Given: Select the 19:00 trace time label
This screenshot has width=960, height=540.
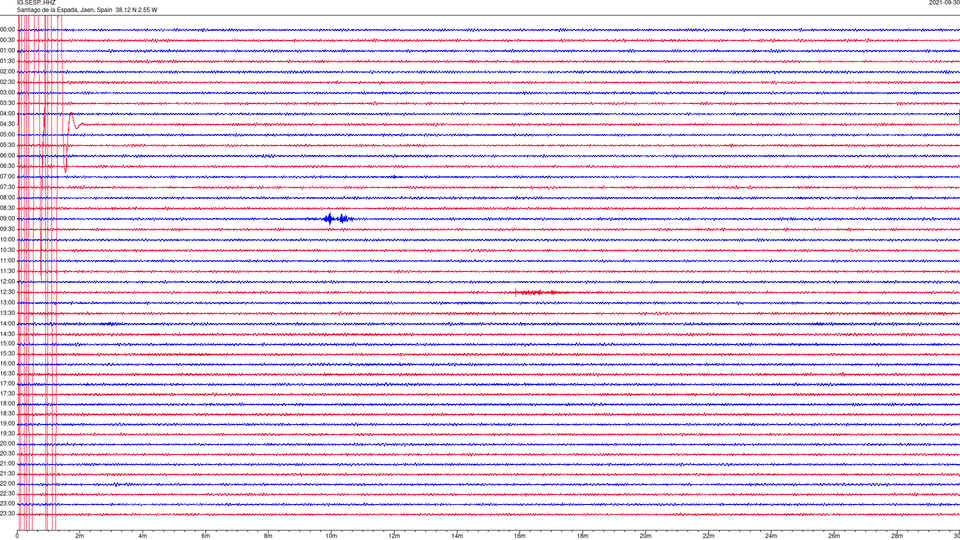Looking at the screenshot, I should point(7,424).
